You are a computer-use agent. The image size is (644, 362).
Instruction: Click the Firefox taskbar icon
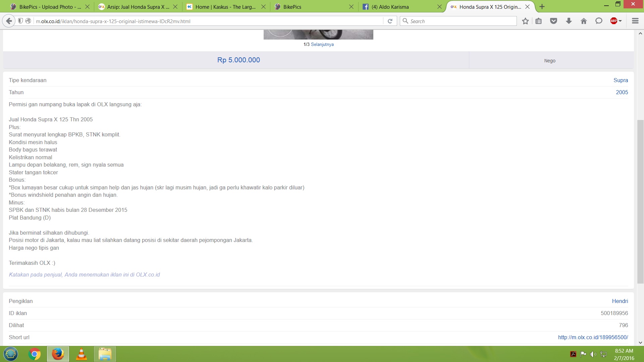[x=58, y=354]
